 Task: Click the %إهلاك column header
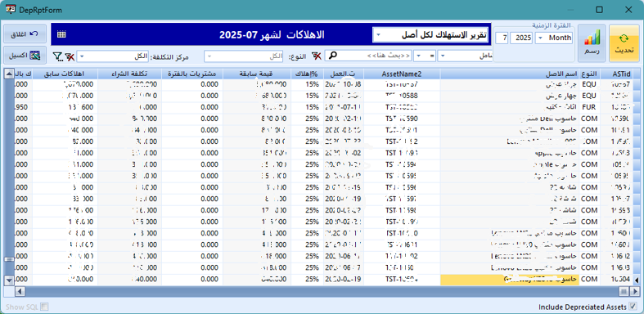[x=307, y=74]
